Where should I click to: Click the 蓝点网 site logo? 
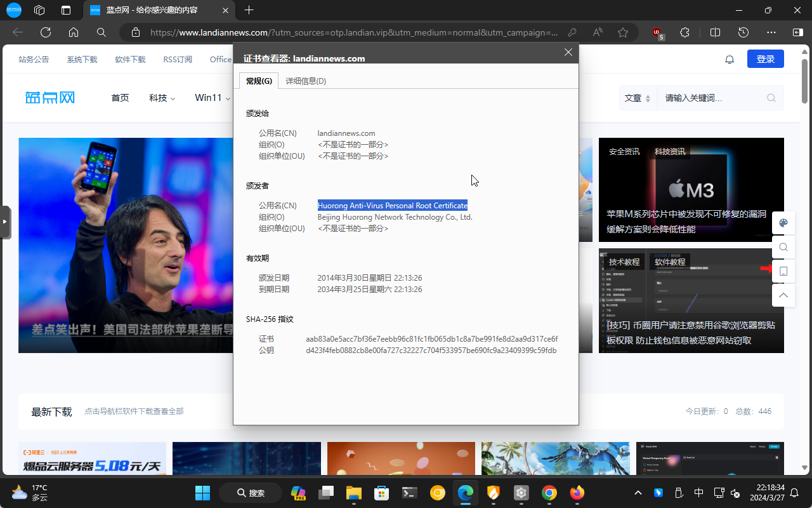coord(50,98)
